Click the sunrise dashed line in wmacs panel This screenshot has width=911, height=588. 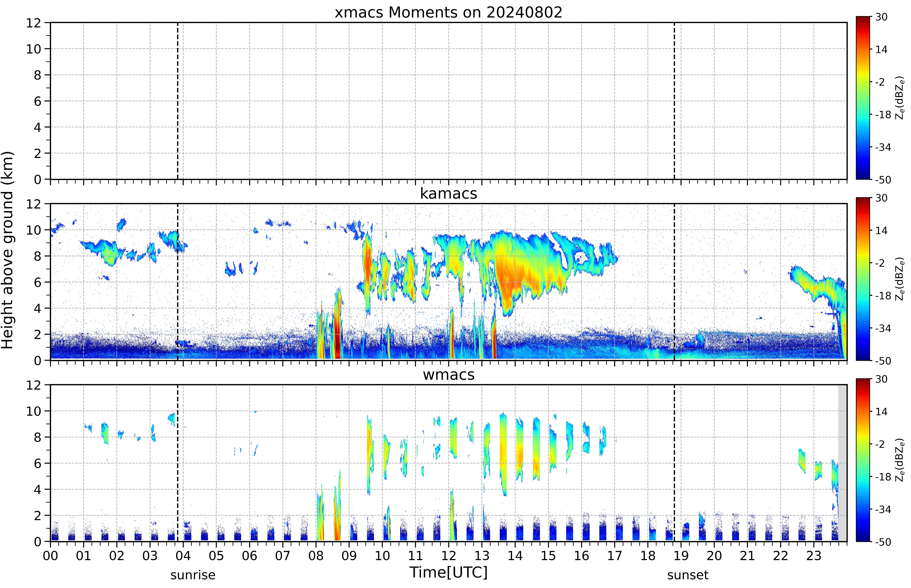177,463
